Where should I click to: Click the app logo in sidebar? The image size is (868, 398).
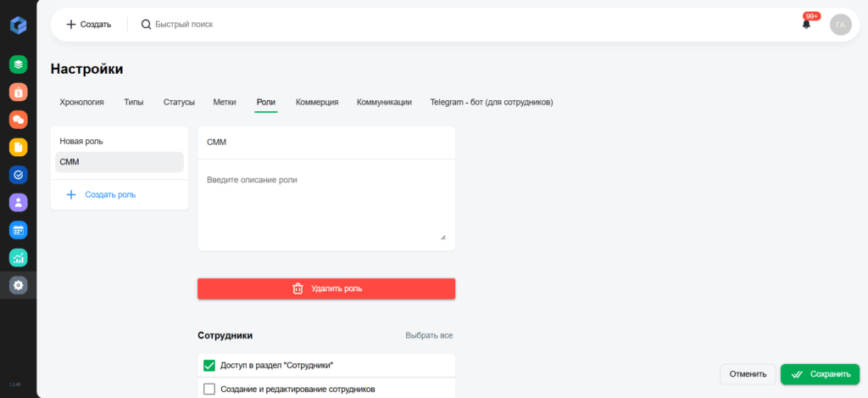pos(19,25)
